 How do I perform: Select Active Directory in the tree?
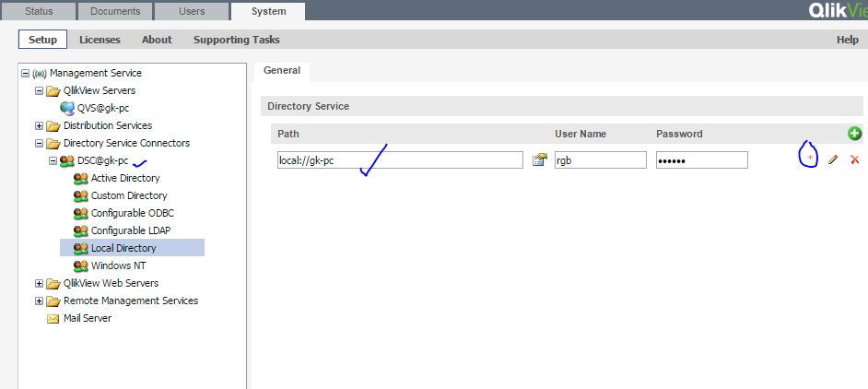click(x=125, y=179)
